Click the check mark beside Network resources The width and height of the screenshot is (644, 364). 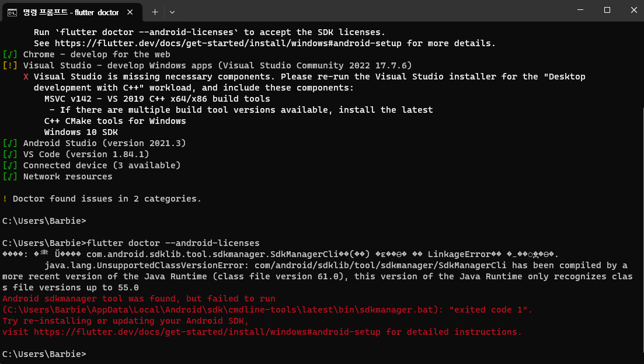(x=10, y=176)
